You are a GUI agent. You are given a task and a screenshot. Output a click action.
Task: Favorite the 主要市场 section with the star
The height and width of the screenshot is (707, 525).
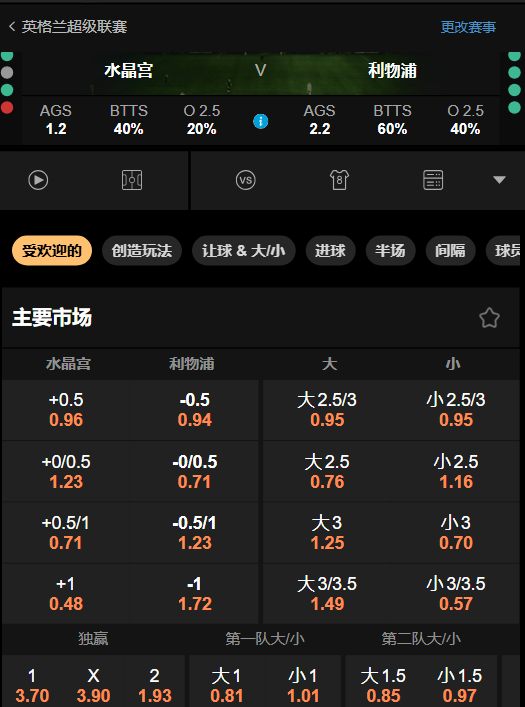click(x=489, y=318)
